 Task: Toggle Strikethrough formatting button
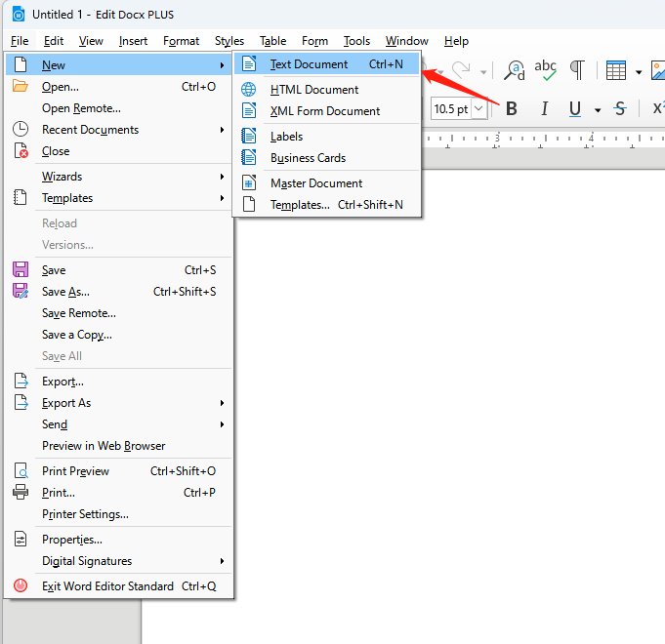coord(620,109)
